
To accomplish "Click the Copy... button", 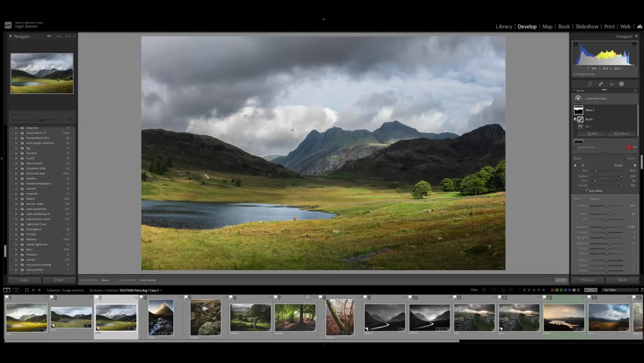I will [x=25, y=280].
